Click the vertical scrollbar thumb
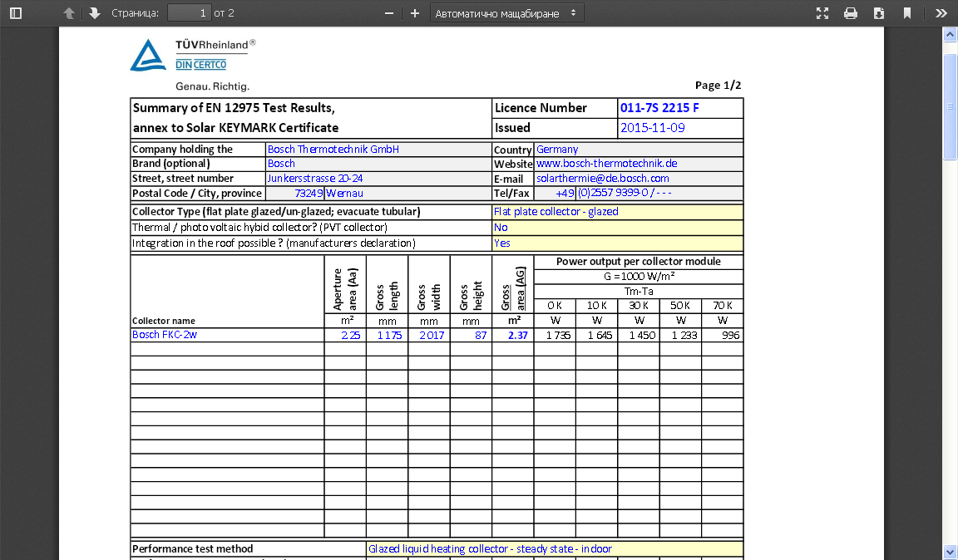This screenshot has width=958, height=560. [950, 106]
